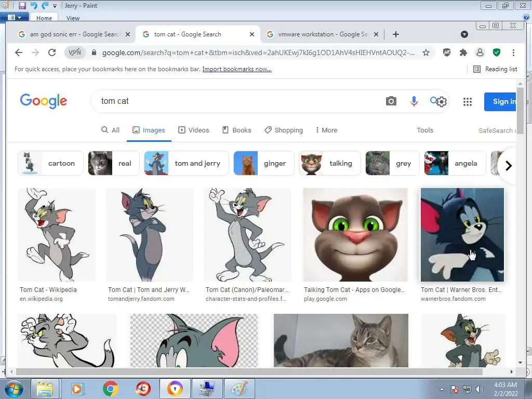Open Windows Explorer from the taskbar
The height and width of the screenshot is (399, 532).
45,389
